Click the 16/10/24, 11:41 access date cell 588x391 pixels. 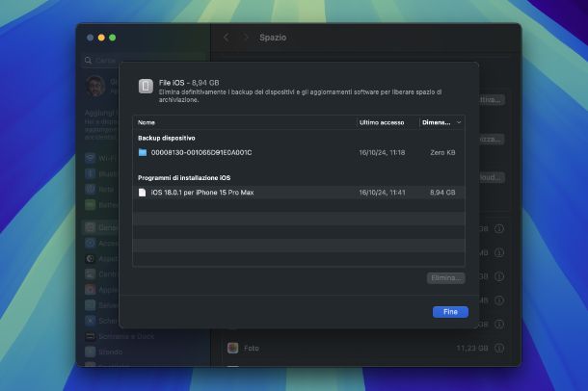[x=382, y=193]
